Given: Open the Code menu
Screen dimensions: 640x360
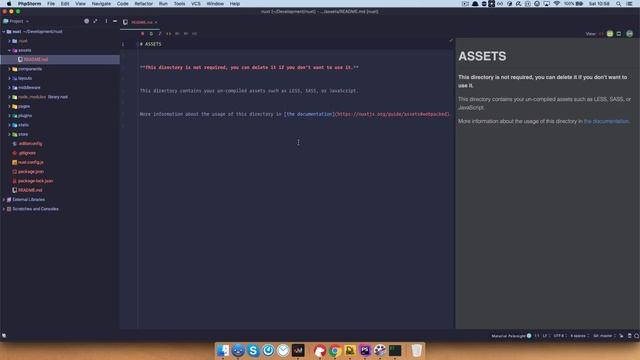Looking at the screenshot, I should coord(122,4).
